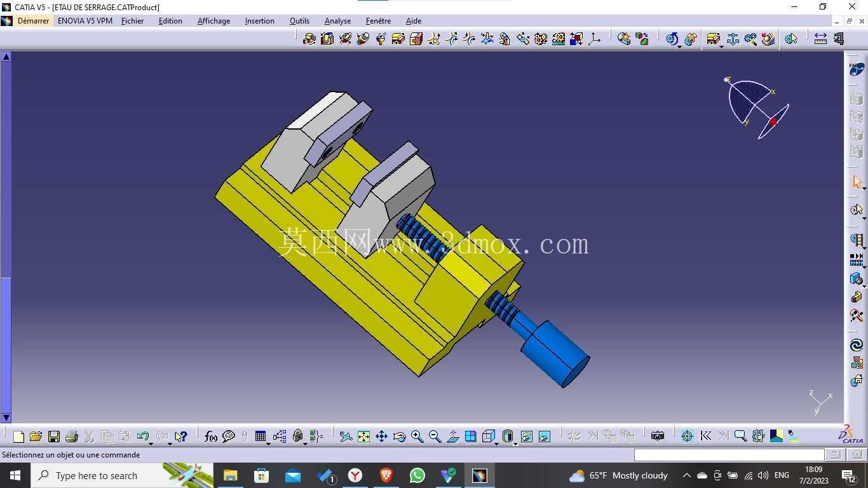Screen dimensions: 868x488
Task: Open the notification center icon
Action: 849,475
